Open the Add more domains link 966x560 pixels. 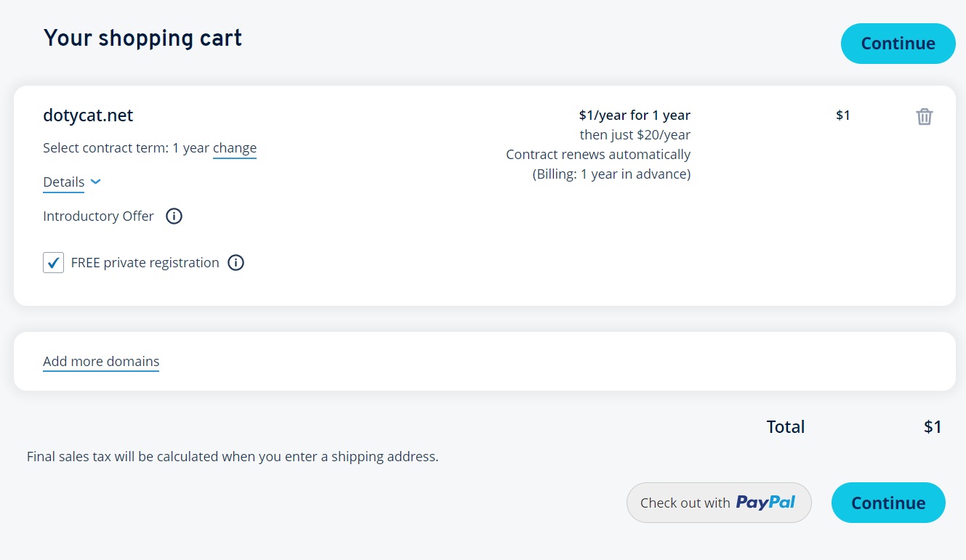(101, 362)
